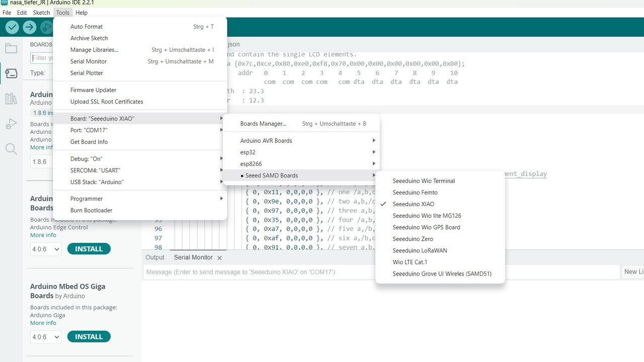Click the boards filter search field
The image size is (644, 362).
[x=42, y=58]
